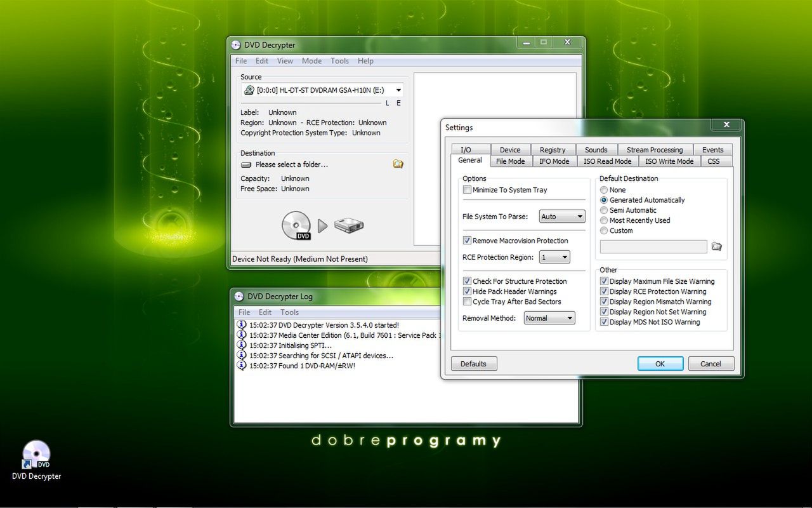Viewport: 812px width, 508px height.
Task: Open the Log window Tools menu
Action: tap(289, 312)
